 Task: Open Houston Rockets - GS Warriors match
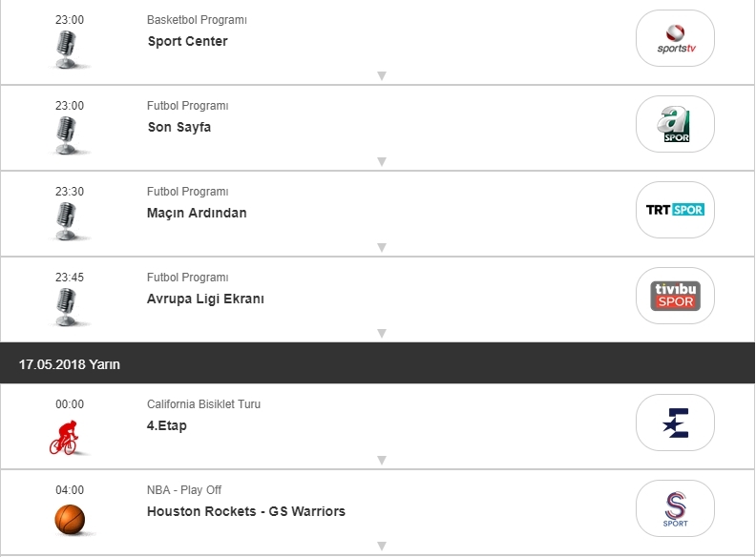click(246, 511)
